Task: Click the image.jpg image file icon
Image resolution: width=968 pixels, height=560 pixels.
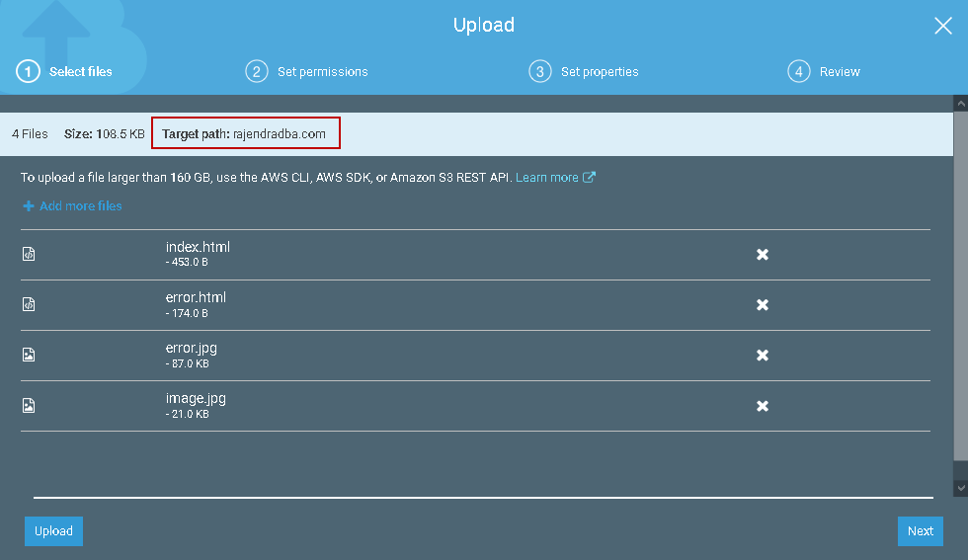Action: 29,405
